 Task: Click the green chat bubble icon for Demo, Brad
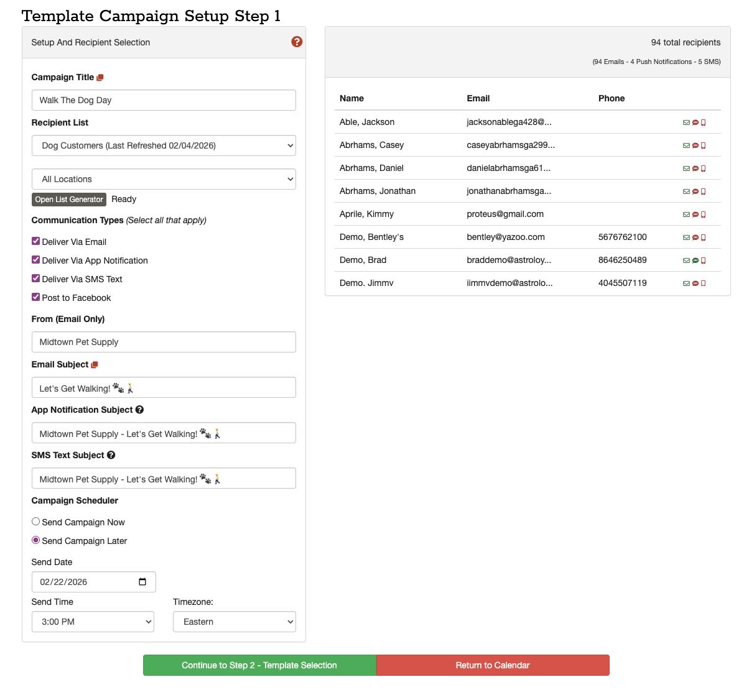(x=695, y=260)
